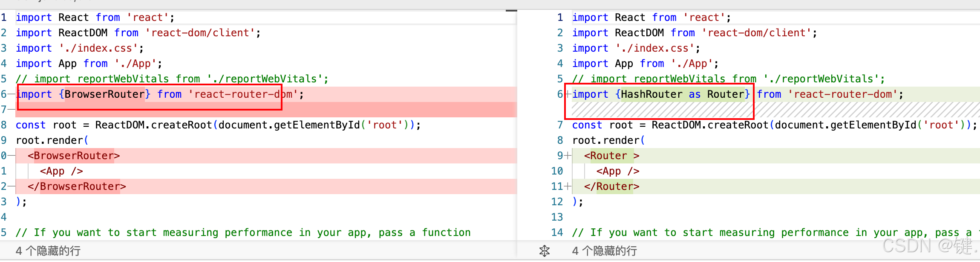Viewport: 980px width, 262px height.
Task: Click "<App />" beside line number 10
Action: pos(618,171)
